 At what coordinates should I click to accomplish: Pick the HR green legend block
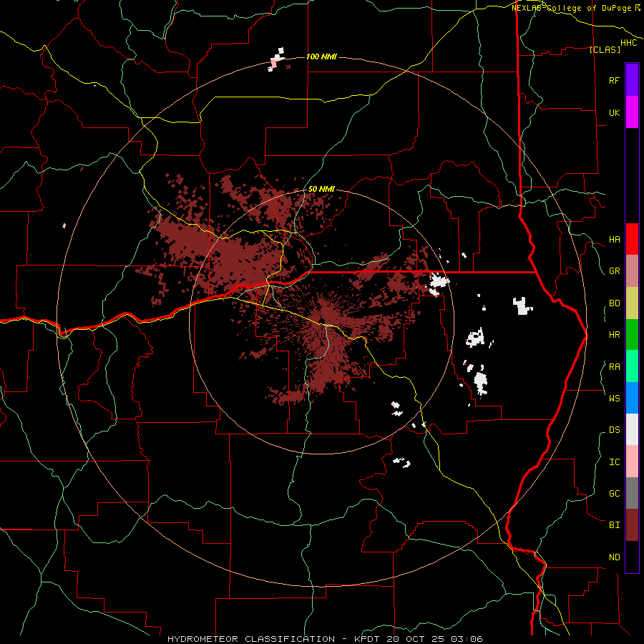pos(632,334)
